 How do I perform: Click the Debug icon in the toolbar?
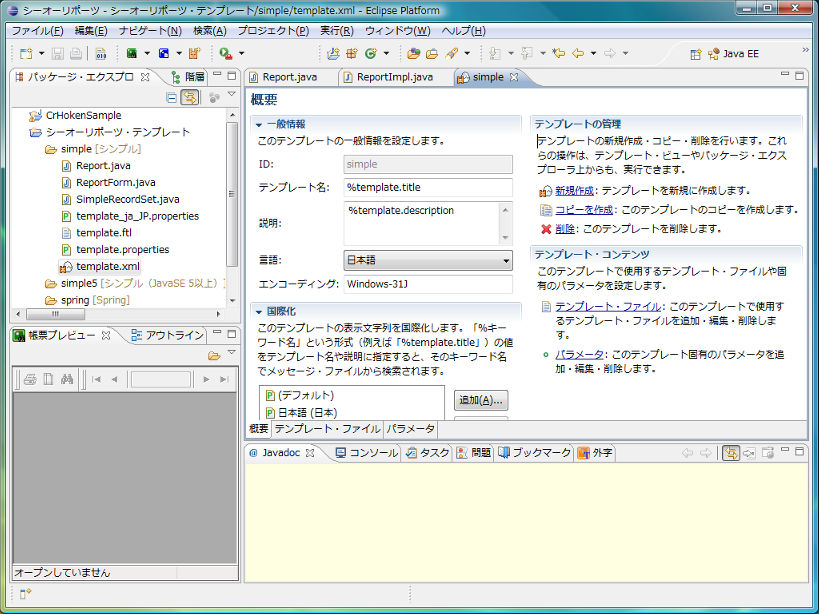pyautogui.click(x=132, y=53)
